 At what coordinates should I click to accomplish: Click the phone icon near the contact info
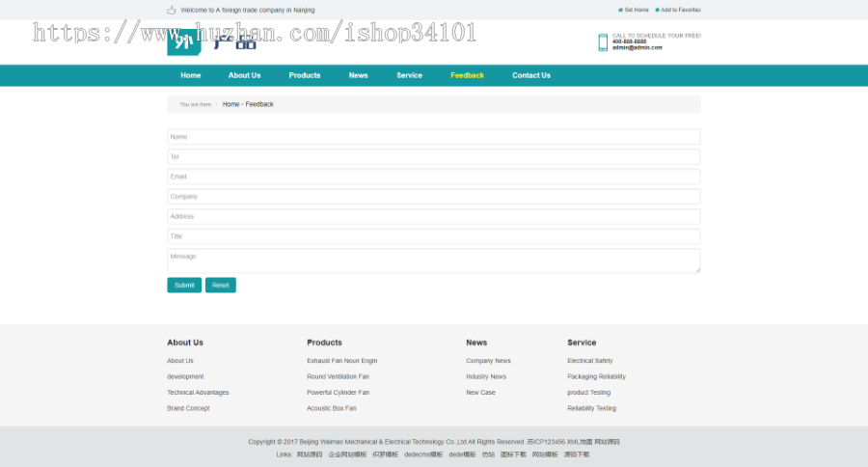[603, 41]
